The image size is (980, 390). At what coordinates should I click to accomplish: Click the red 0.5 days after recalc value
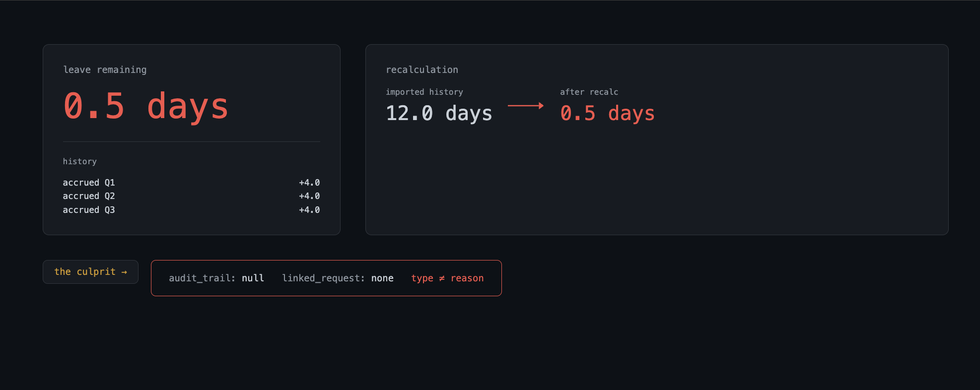point(608,113)
